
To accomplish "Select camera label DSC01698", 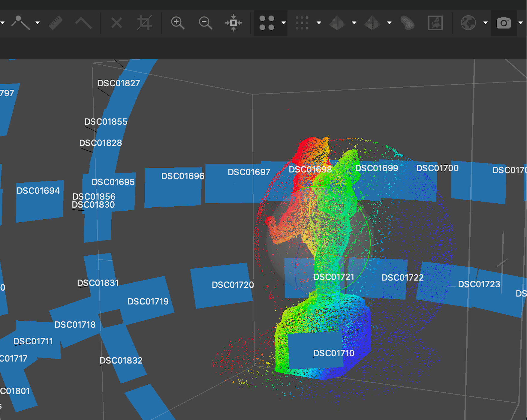I will pyautogui.click(x=310, y=169).
